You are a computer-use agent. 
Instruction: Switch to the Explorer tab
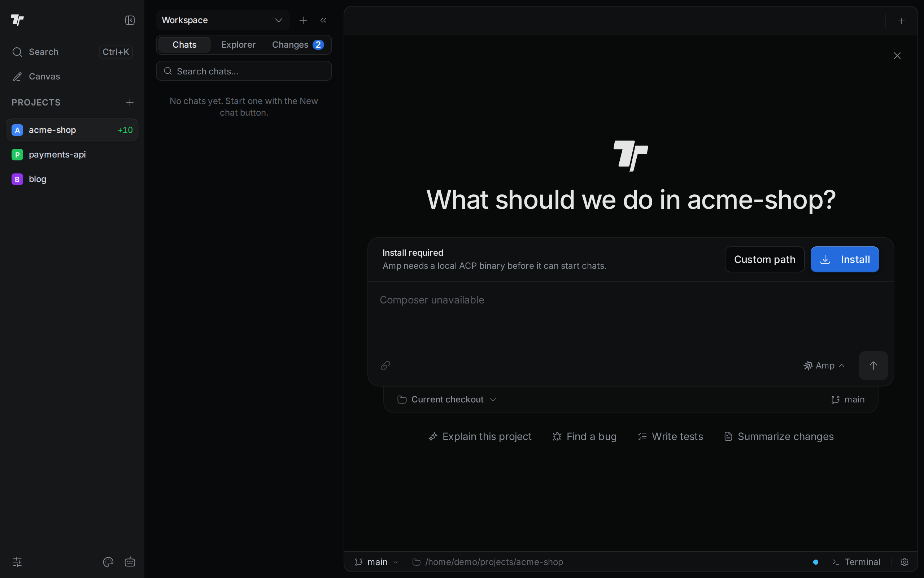pos(238,45)
